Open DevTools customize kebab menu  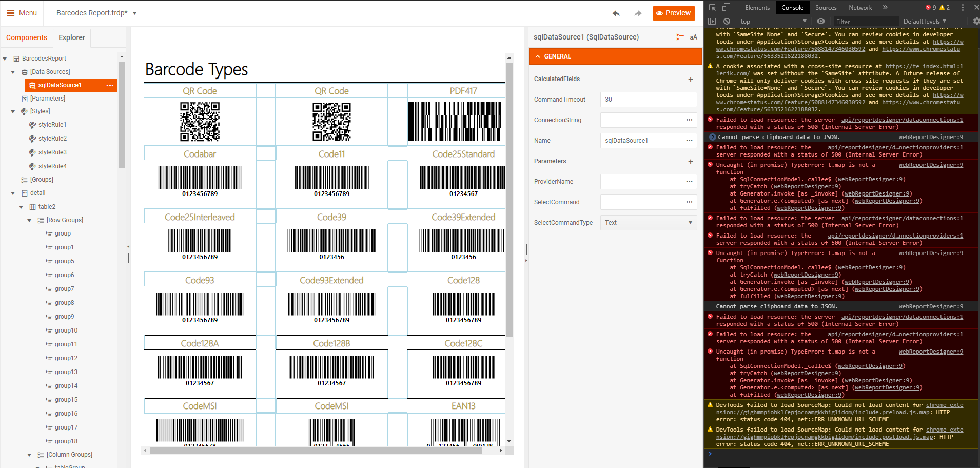pos(963,7)
